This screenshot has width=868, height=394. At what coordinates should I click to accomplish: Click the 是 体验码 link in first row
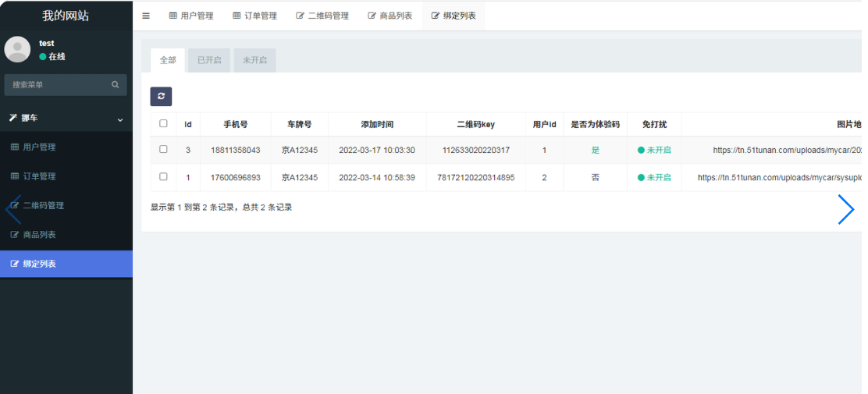click(596, 150)
